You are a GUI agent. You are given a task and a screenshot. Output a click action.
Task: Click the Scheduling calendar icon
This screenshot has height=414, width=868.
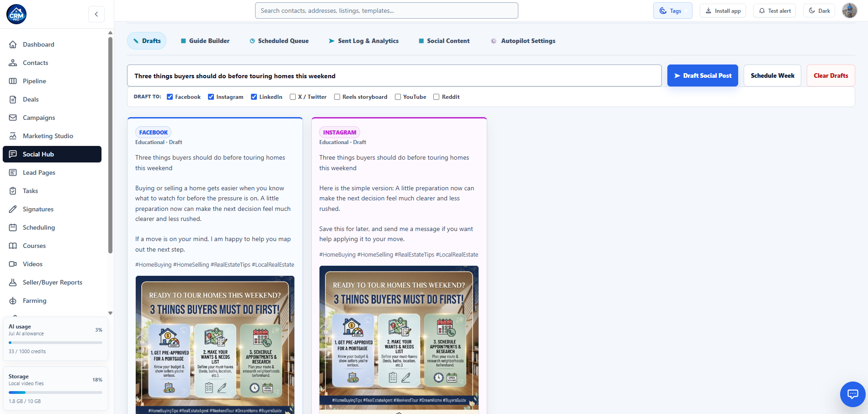click(13, 227)
